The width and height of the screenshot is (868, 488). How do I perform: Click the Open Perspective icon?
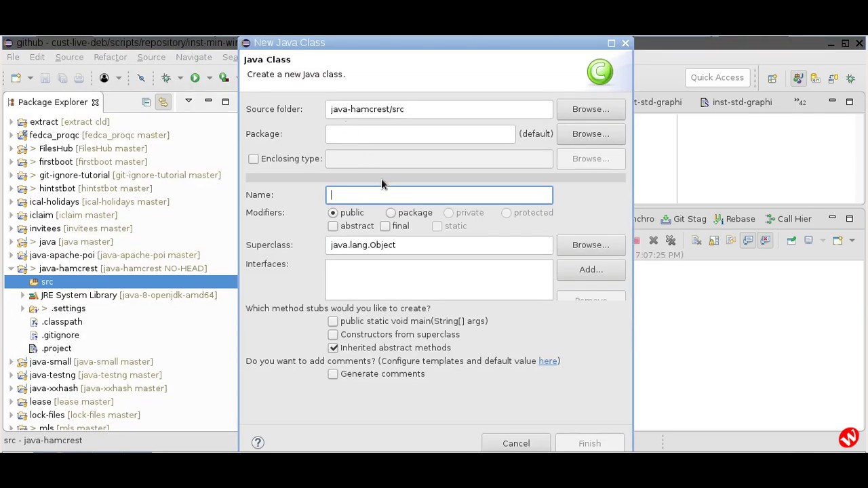[x=772, y=79]
